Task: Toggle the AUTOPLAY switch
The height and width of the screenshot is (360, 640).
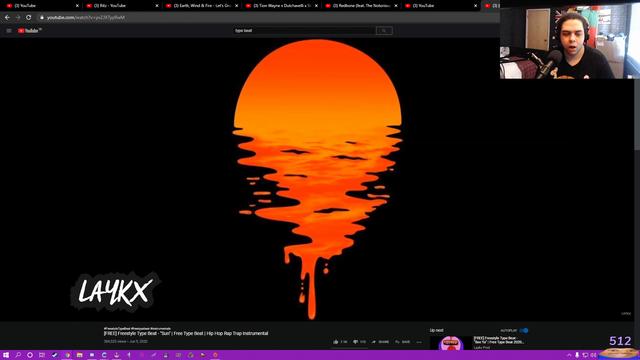Action: click(524, 330)
